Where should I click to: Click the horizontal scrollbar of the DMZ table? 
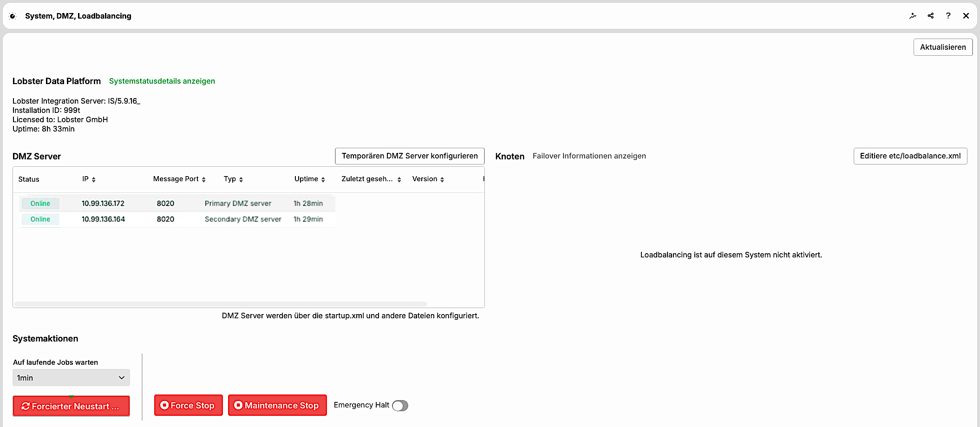221,304
